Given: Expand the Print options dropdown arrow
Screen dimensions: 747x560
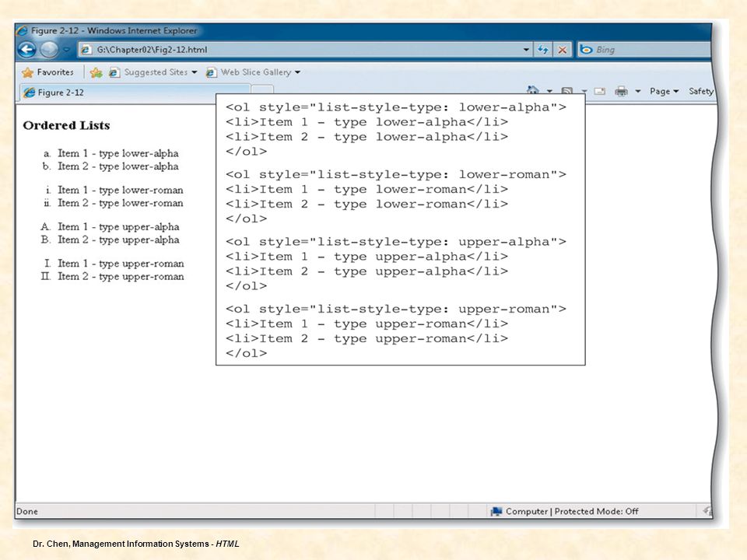Looking at the screenshot, I should 637,91.
